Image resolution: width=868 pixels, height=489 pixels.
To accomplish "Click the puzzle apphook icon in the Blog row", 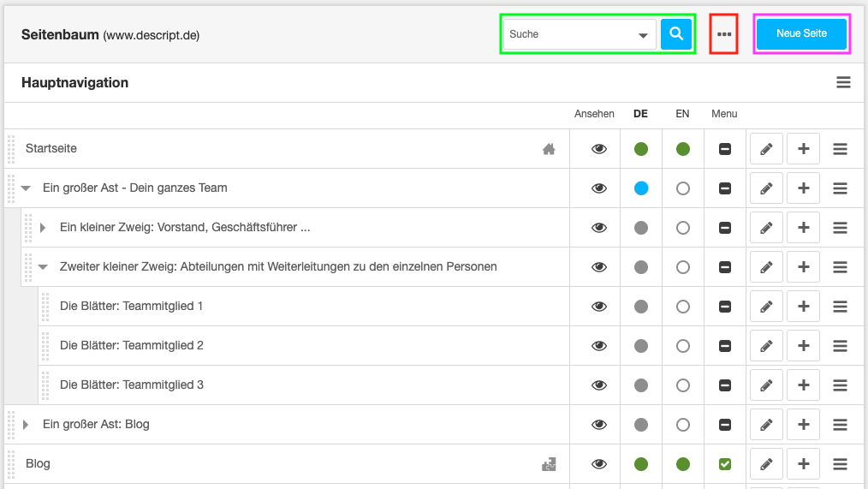I will tap(549, 464).
